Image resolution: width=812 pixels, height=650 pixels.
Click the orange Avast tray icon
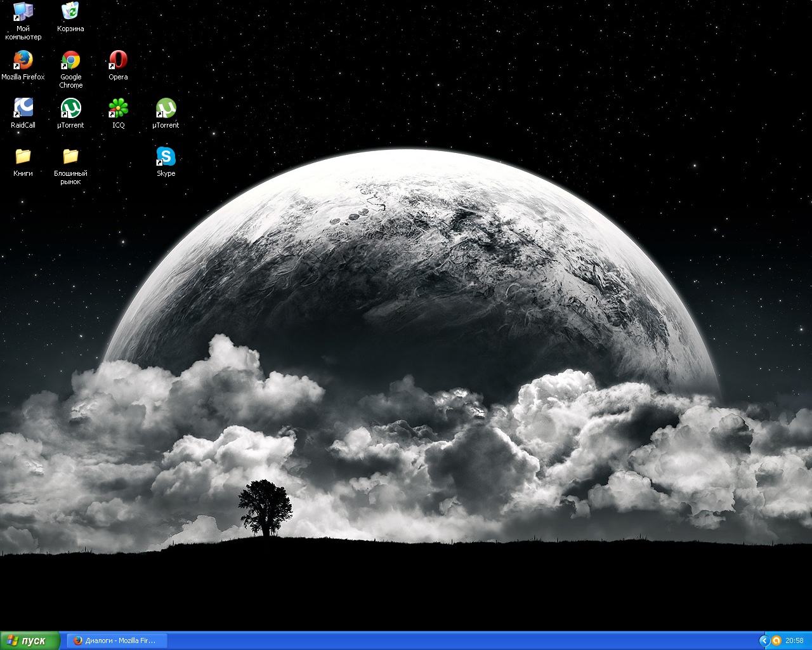point(776,640)
